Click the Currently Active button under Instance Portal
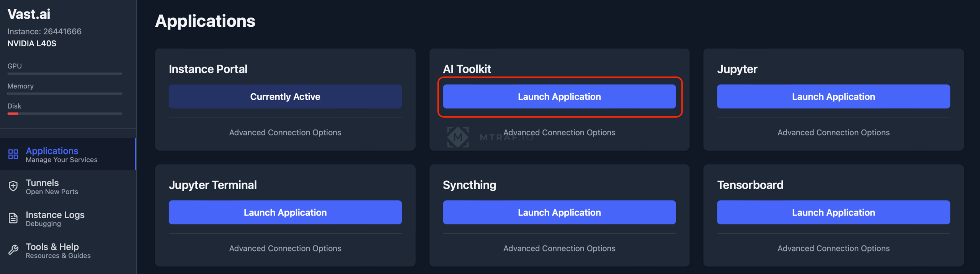 click(285, 96)
